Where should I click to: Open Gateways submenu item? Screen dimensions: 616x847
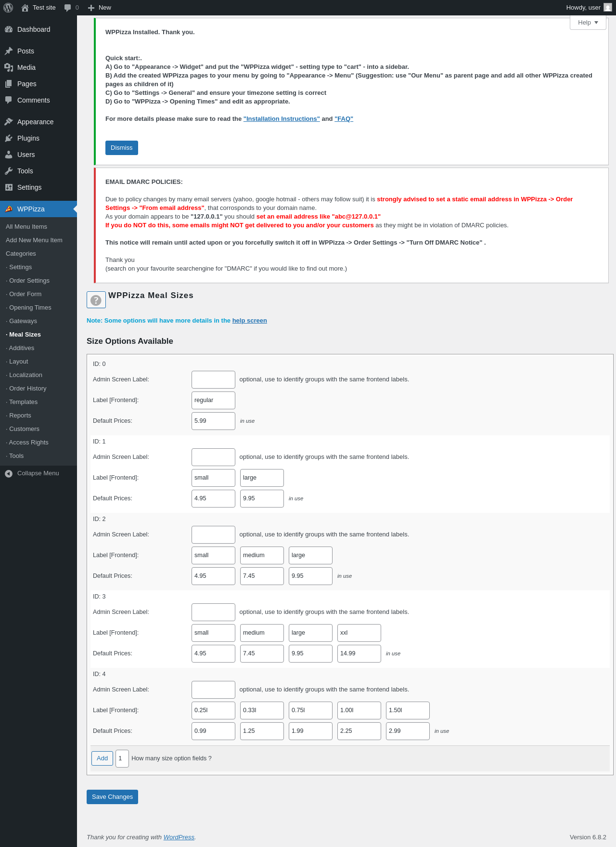pos(21,321)
